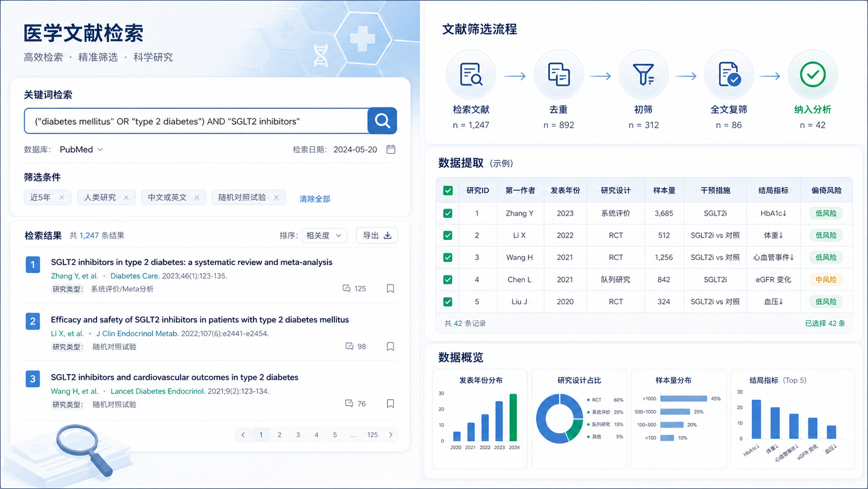Open the calendar icon beside 检索日期
The width and height of the screenshot is (868, 489).
point(391,149)
